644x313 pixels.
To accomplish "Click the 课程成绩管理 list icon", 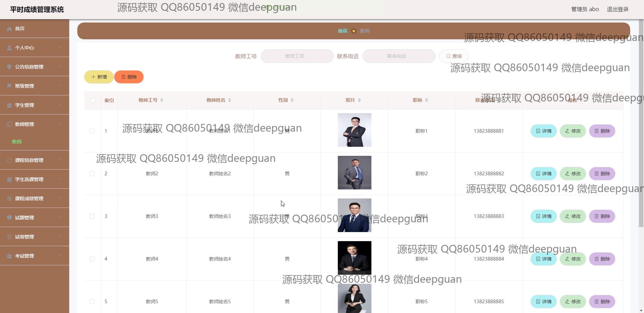I will tap(9, 198).
